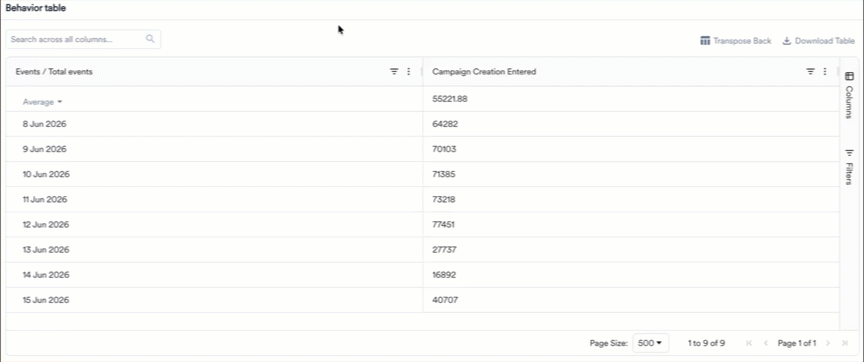Click the Download Table arrow icon

(x=787, y=41)
